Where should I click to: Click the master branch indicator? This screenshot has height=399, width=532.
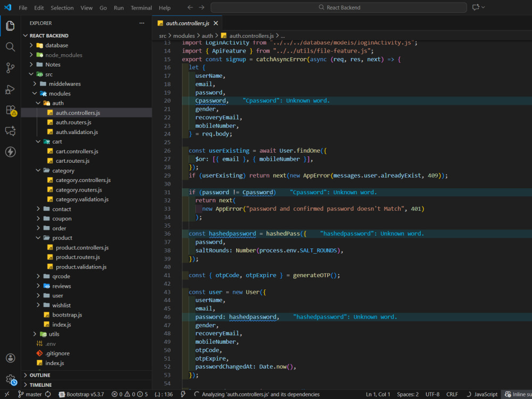point(30,394)
